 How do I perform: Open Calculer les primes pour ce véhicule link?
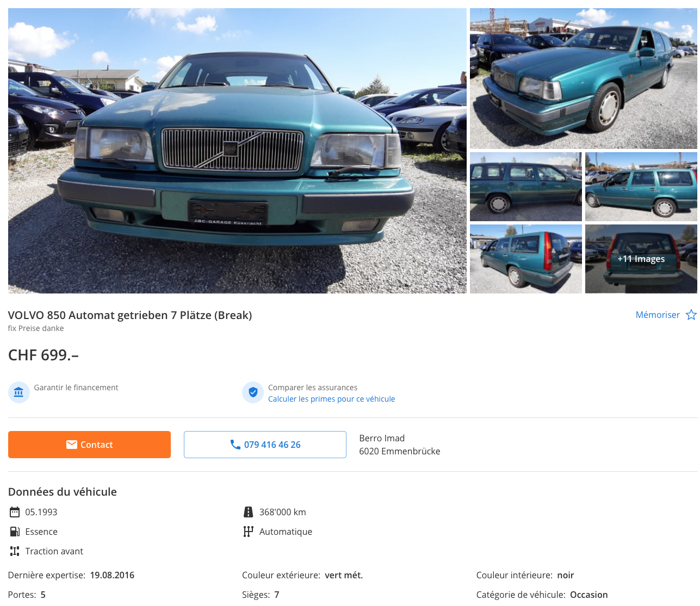[331, 399]
